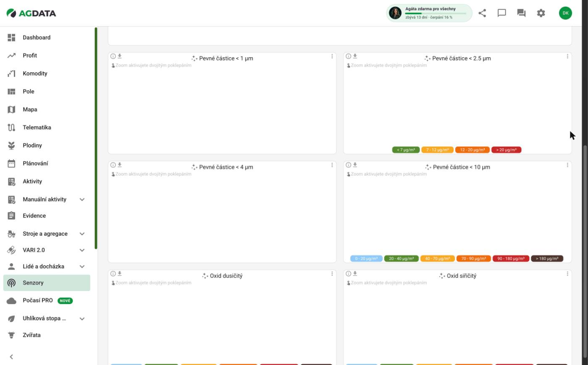Download Pevné částice < 10 µm chart
The width and height of the screenshot is (588, 365).
(355, 165)
